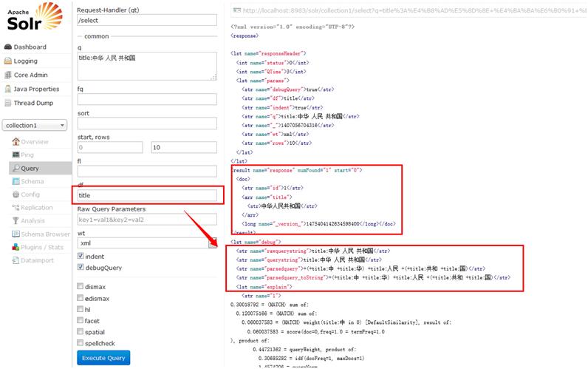Open the Ping link
The height and width of the screenshot is (369, 588).
coord(27,155)
